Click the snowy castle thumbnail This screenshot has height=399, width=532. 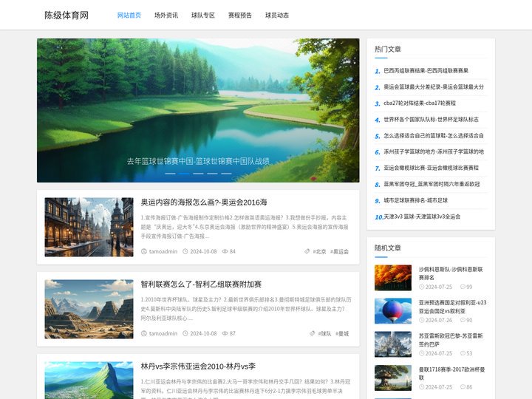click(x=393, y=344)
